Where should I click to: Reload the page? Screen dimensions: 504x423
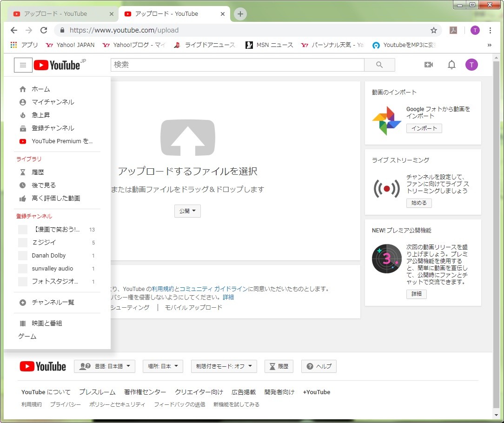point(44,30)
